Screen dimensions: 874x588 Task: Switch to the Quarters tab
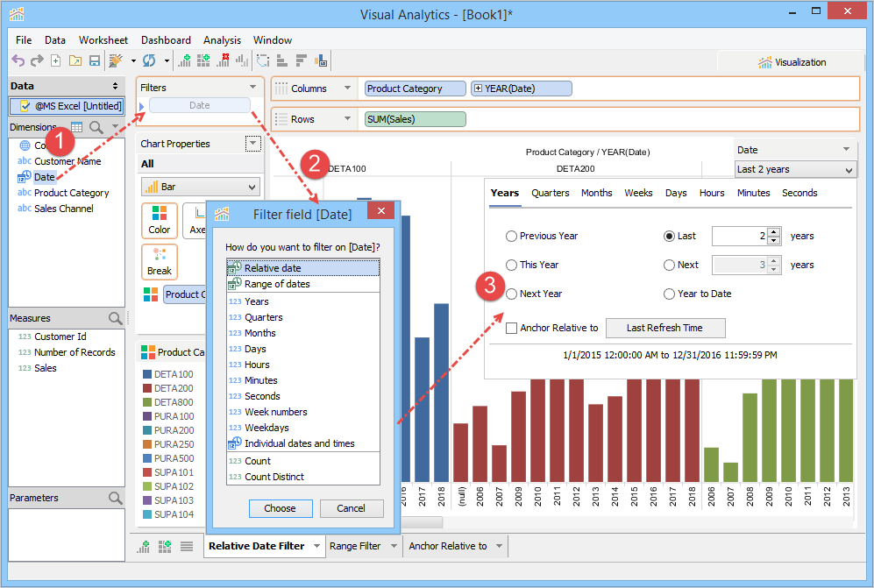tap(550, 193)
